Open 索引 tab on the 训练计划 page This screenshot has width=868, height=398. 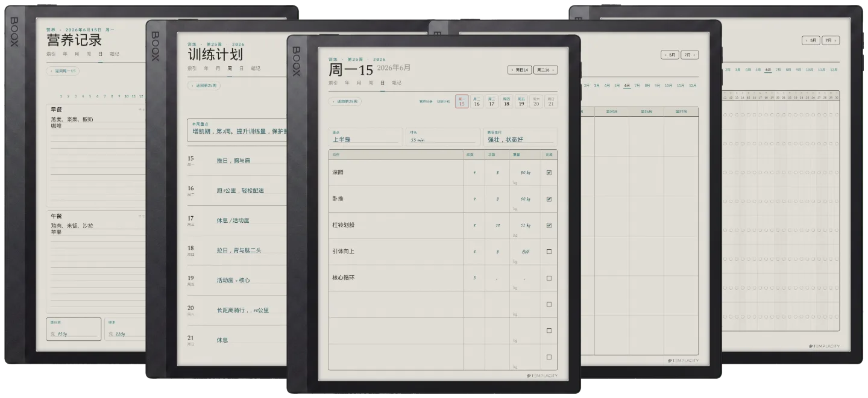pos(192,69)
